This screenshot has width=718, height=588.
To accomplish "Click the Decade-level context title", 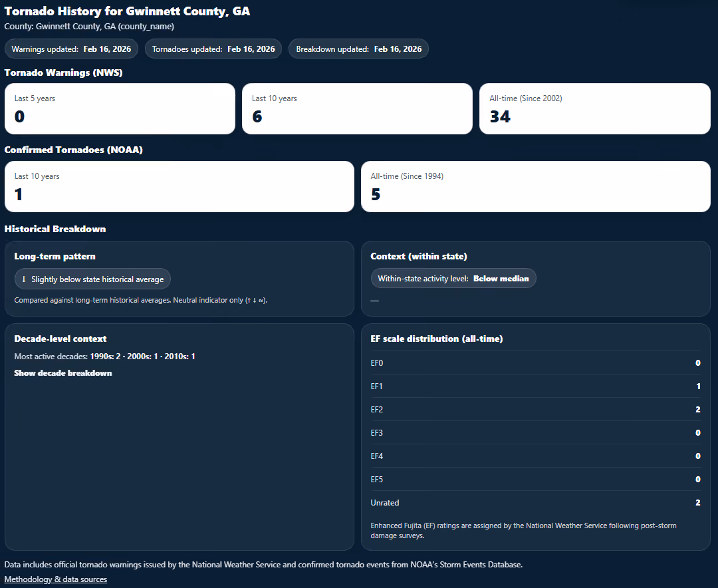I will coord(60,339).
